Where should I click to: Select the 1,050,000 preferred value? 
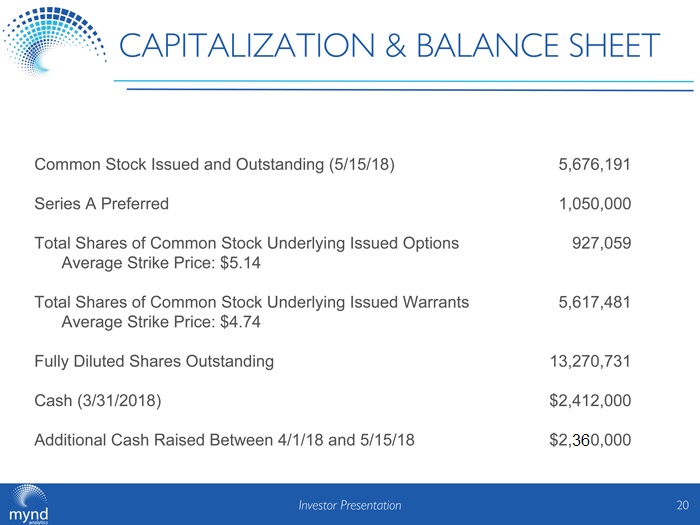(x=594, y=203)
